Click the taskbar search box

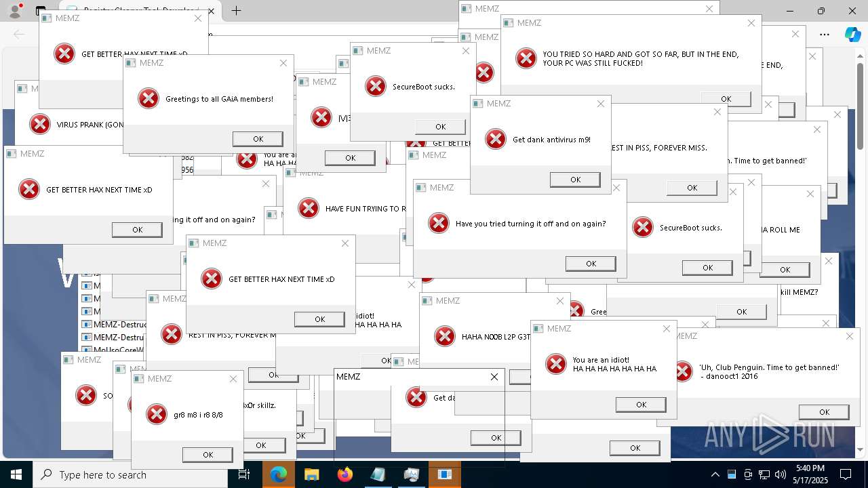(130, 474)
